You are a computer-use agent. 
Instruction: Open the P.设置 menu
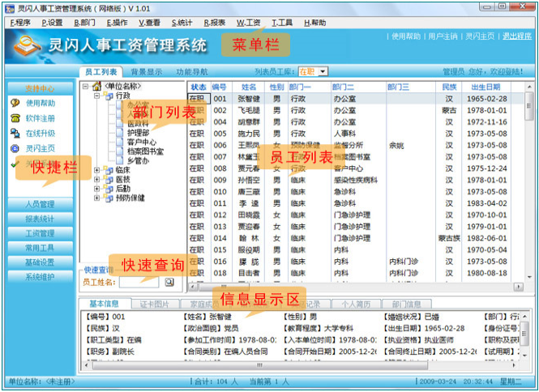(52, 23)
